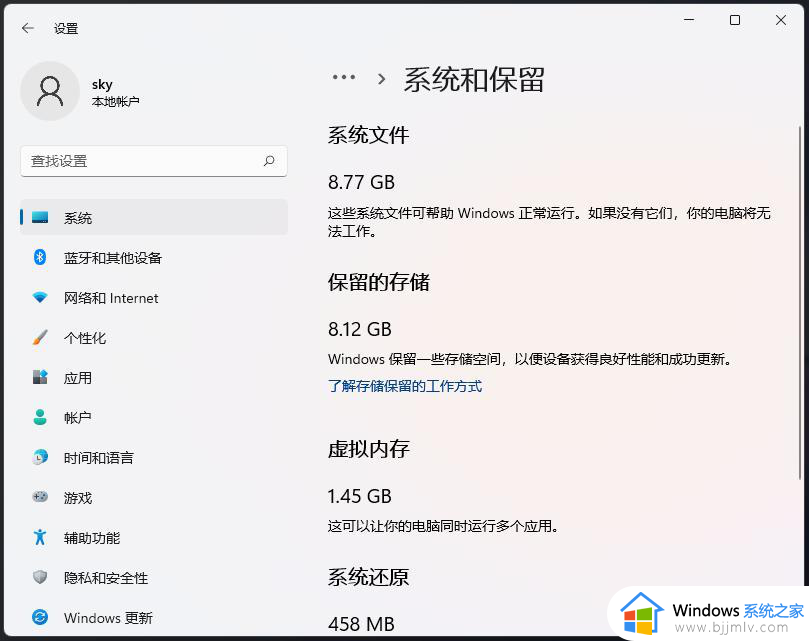Image resolution: width=809 pixels, height=641 pixels.
Task: Click the clock globe icon for 时间和语言
Action: point(40,457)
